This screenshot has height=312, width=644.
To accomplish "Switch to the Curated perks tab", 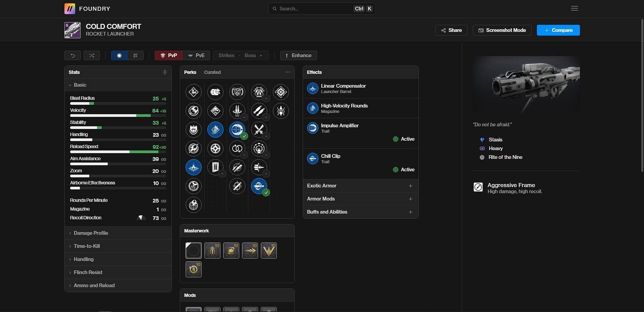I will click(212, 72).
